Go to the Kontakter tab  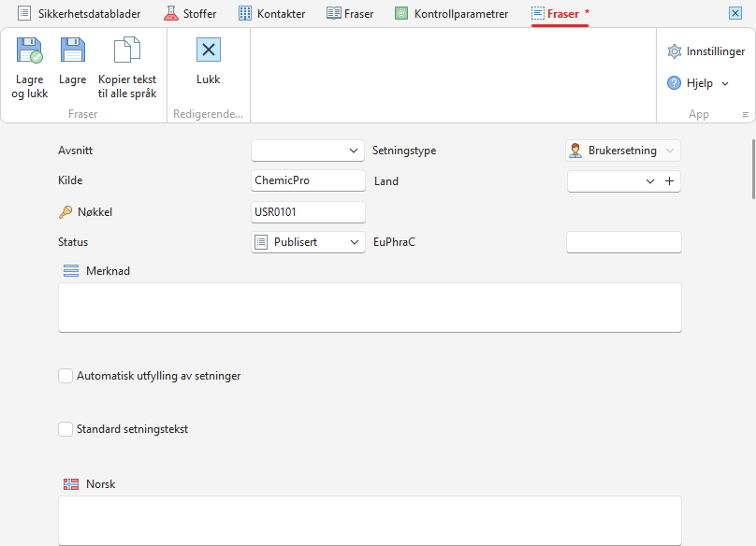click(272, 13)
